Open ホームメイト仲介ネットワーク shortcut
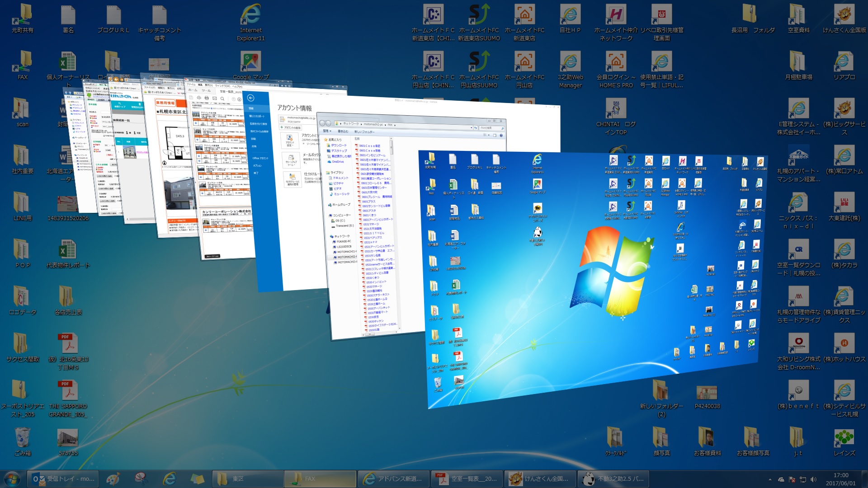The height and width of the screenshot is (488, 868). tap(616, 23)
